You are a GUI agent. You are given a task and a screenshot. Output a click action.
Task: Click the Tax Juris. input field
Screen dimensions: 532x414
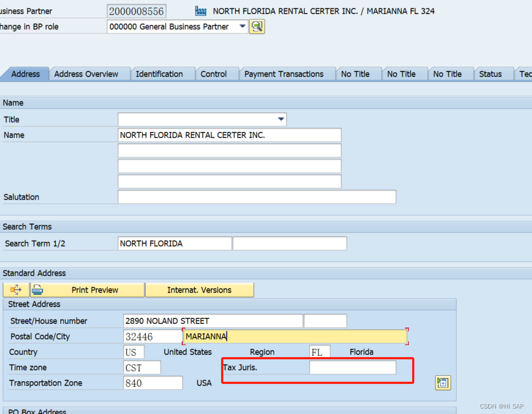pos(352,368)
